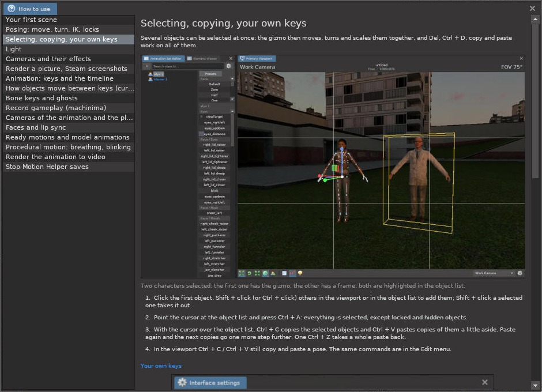The height and width of the screenshot is (392, 542).
Task: Click the Interface settings button
Action: click(x=210, y=383)
